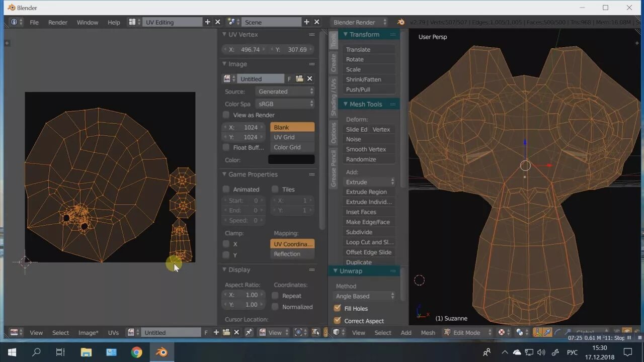The height and width of the screenshot is (362, 644).
Task: Browse image datablock icon in Image panel
Action: (229, 79)
